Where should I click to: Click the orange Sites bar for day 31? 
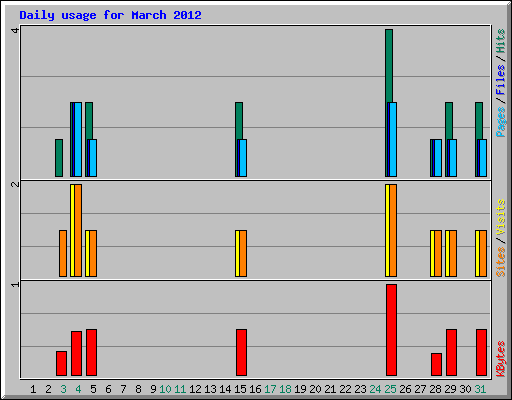(483, 253)
